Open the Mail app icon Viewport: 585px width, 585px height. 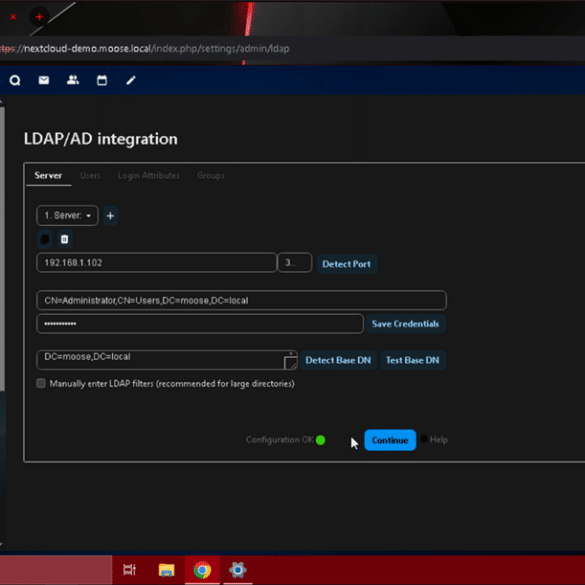pyautogui.click(x=44, y=80)
